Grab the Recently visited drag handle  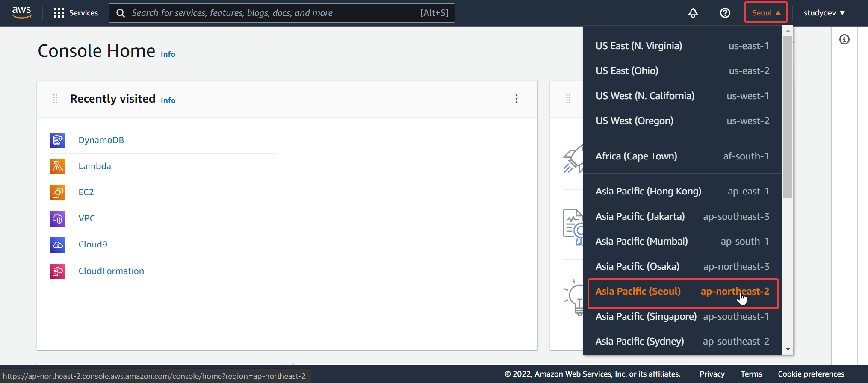coord(55,99)
